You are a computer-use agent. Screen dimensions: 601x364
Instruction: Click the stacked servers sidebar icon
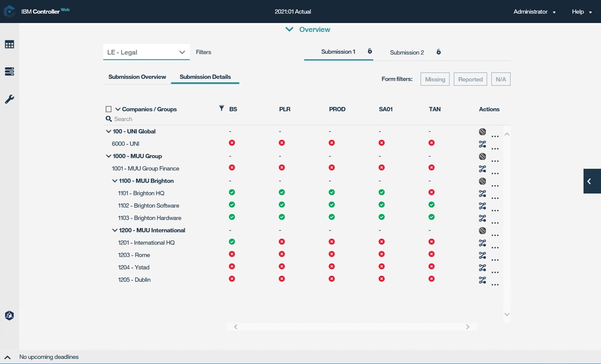pos(9,72)
